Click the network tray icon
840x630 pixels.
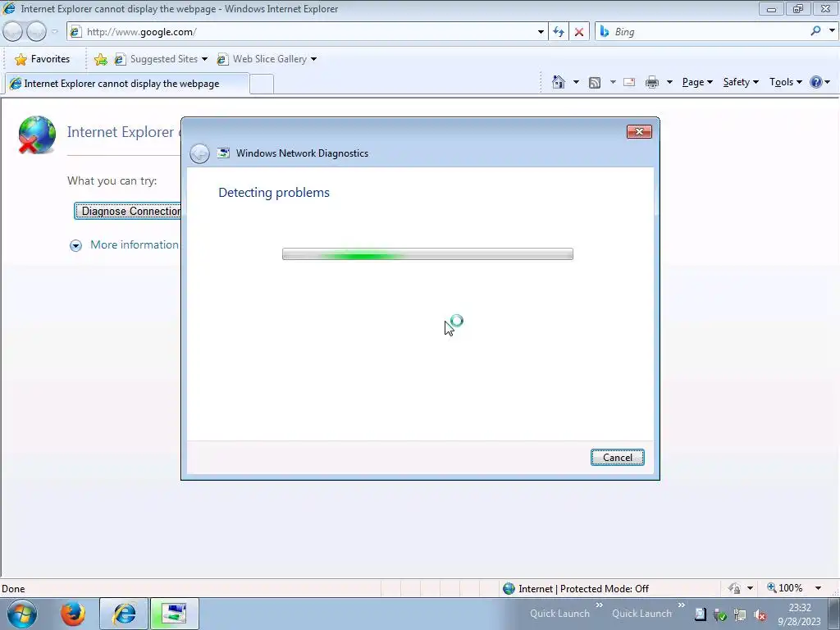point(740,614)
